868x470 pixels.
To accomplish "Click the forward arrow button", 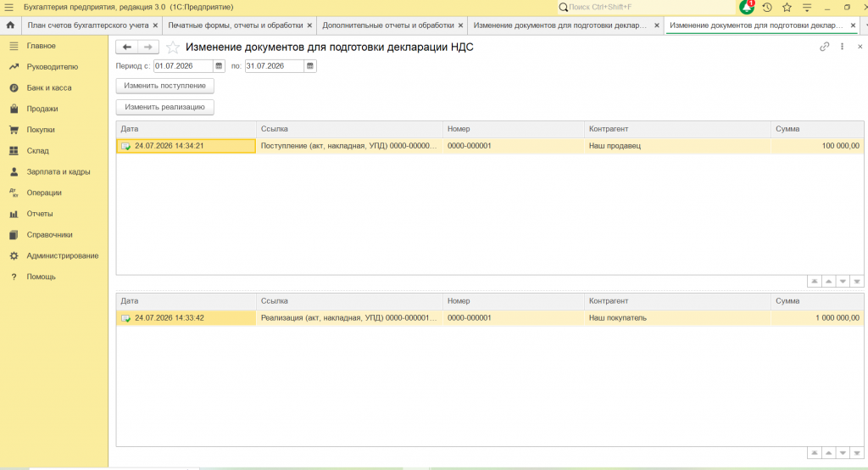I will point(147,48).
